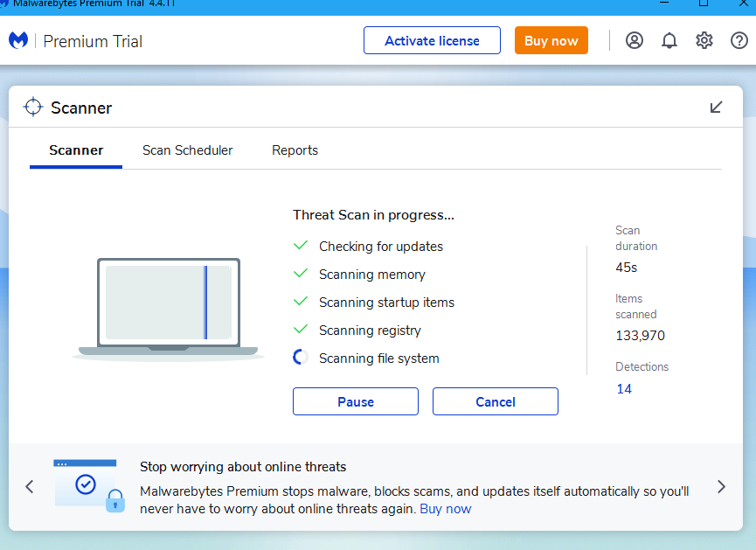Open the help question mark icon

(739, 40)
